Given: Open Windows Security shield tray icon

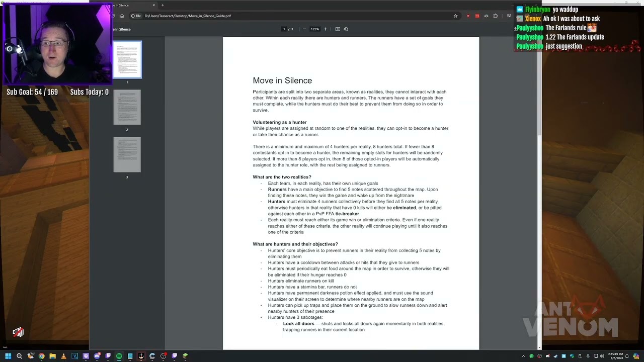Looking at the screenshot, I should click(572, 356).
